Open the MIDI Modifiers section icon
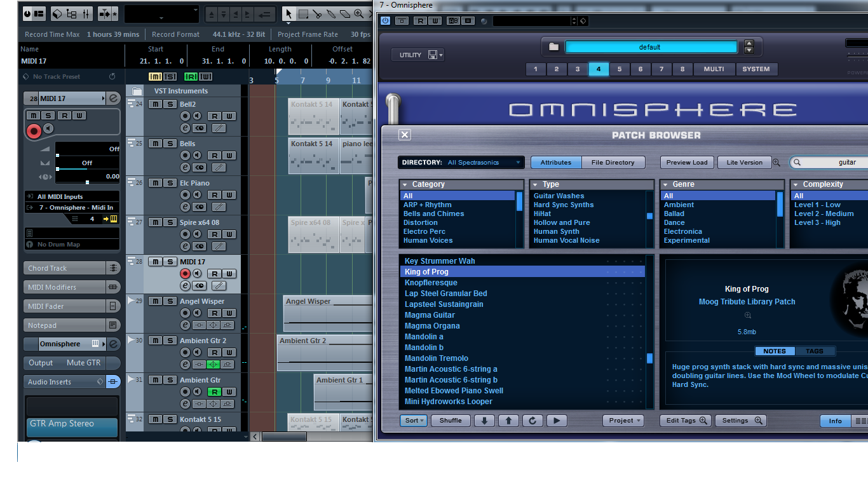This screenshot has width=868, height=488. coord(113,287)
